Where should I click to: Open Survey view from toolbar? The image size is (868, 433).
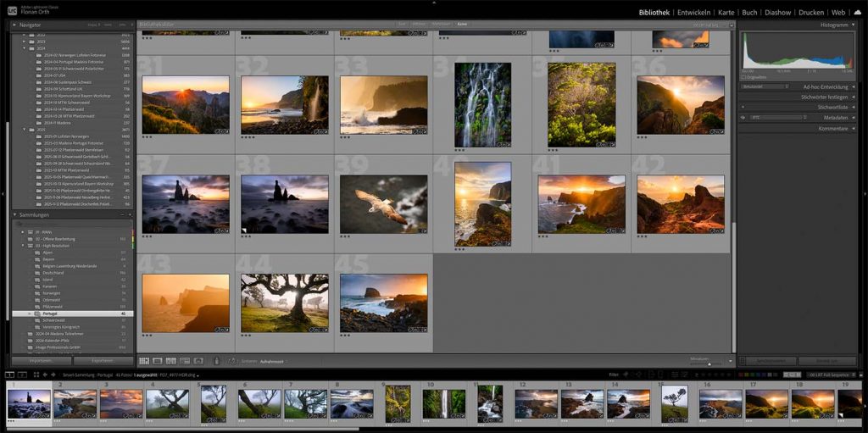[185, 361]
